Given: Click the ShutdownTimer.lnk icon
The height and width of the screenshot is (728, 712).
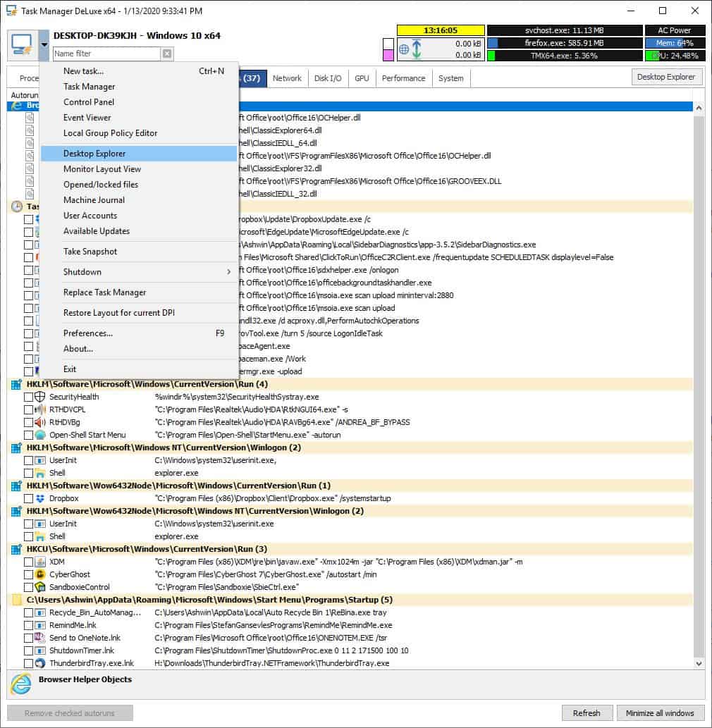Looking at the screenshot, I should pyautogui.click(x=40, y=650).
